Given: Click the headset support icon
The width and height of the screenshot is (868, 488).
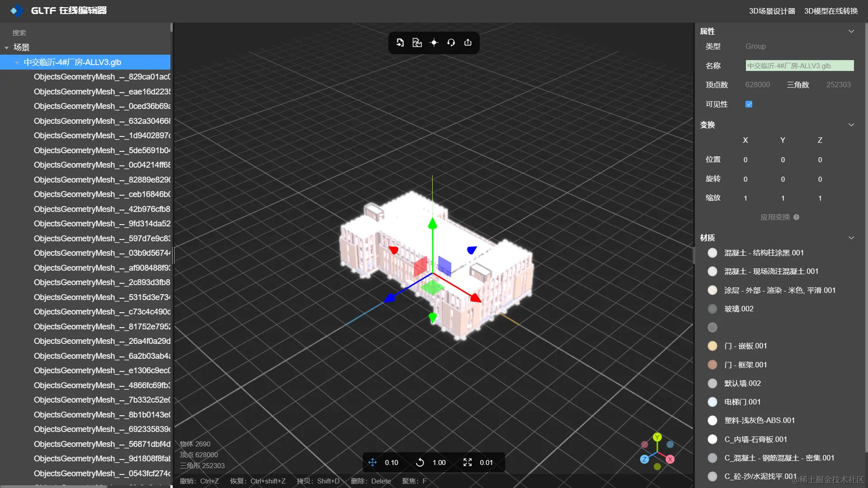Looking at the screenshot, I should tap(451, 42).
